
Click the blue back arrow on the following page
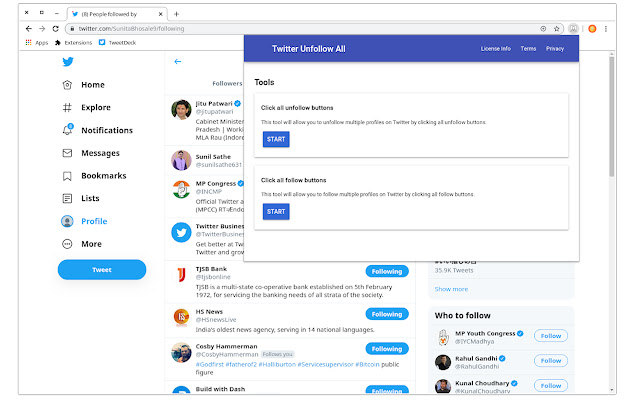tap(178, 62)
